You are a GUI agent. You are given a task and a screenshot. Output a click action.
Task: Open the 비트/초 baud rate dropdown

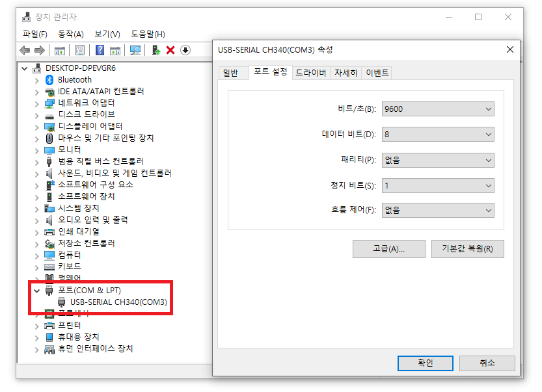(x=438, y=109)
